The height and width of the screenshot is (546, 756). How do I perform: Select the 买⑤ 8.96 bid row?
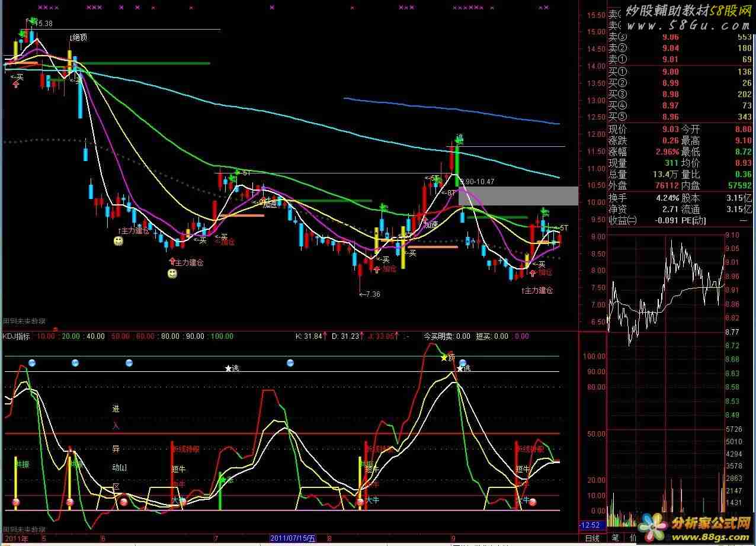[x=681, y=117]
